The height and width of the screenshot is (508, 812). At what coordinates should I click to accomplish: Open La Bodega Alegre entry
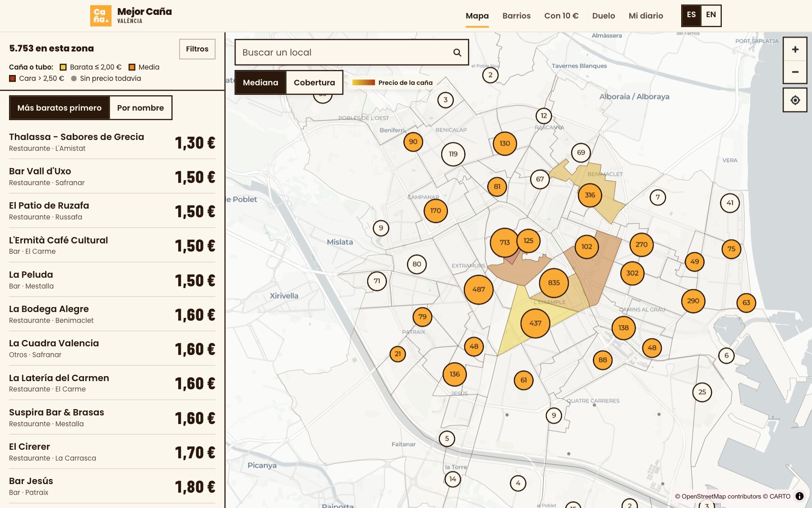[112, 314]
